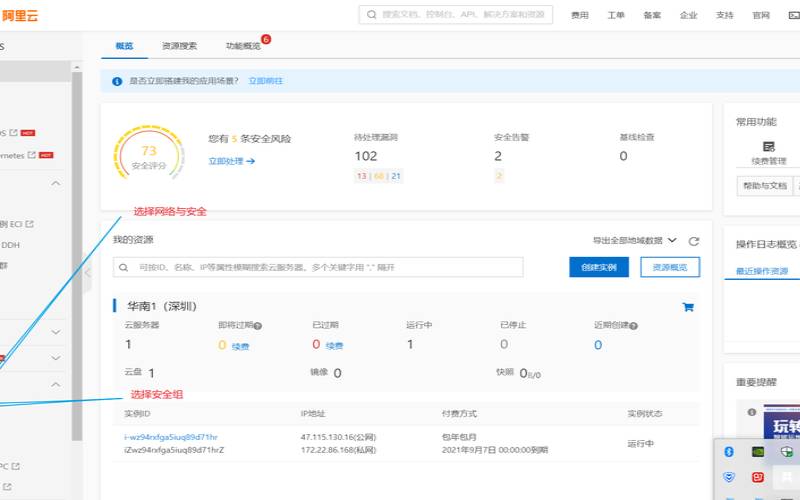Collapse sidebar using the left-arrow handle
The width and height of the screenshot is (800, 500).
click(x=87, y=273)
